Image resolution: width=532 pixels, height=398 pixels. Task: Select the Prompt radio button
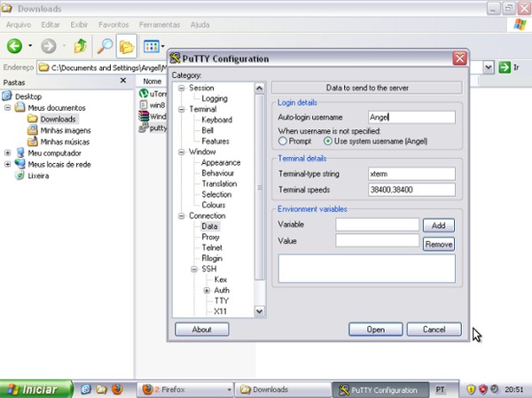283,140
